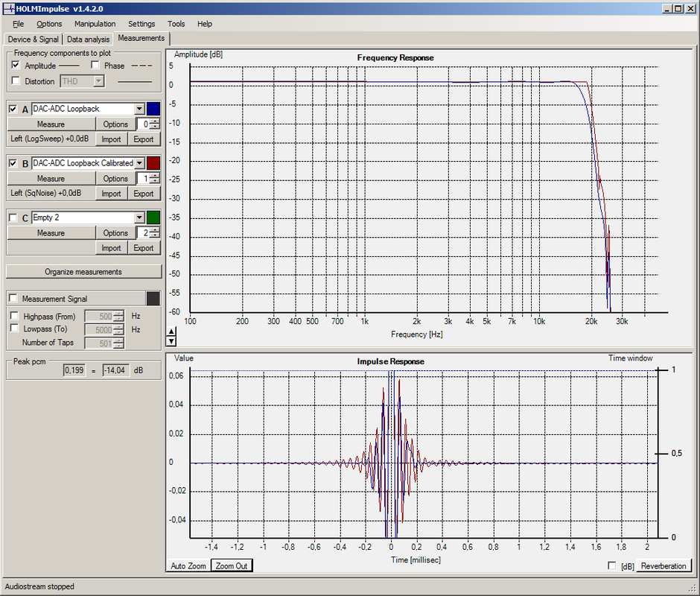This screenshot has height=596, width=700.
Task: Click Measure for slot A
Action: point(51,124)
